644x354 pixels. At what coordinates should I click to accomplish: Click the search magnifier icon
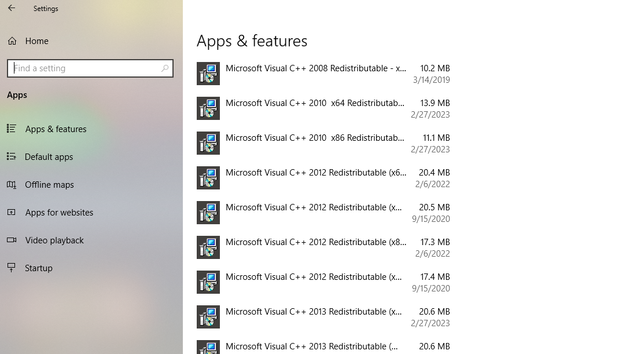[165, 68]
